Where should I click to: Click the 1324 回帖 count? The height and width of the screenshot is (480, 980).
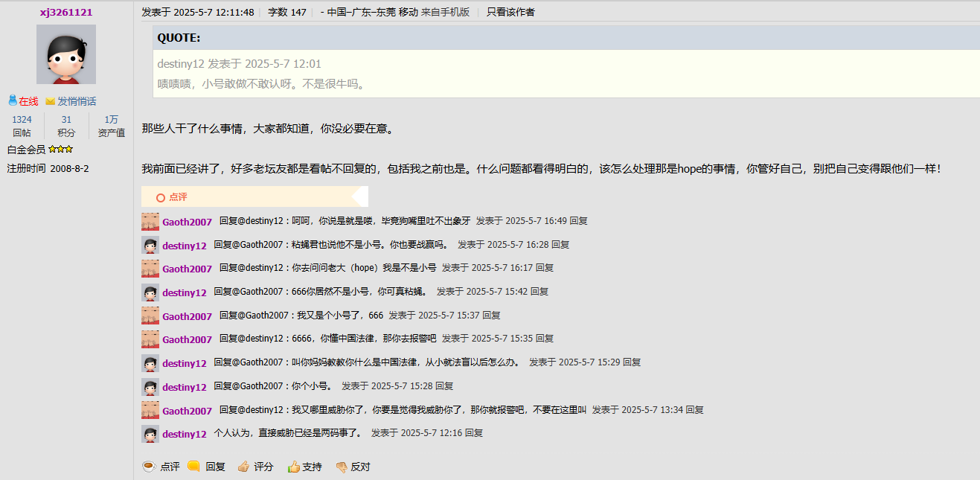click(22, 120)
